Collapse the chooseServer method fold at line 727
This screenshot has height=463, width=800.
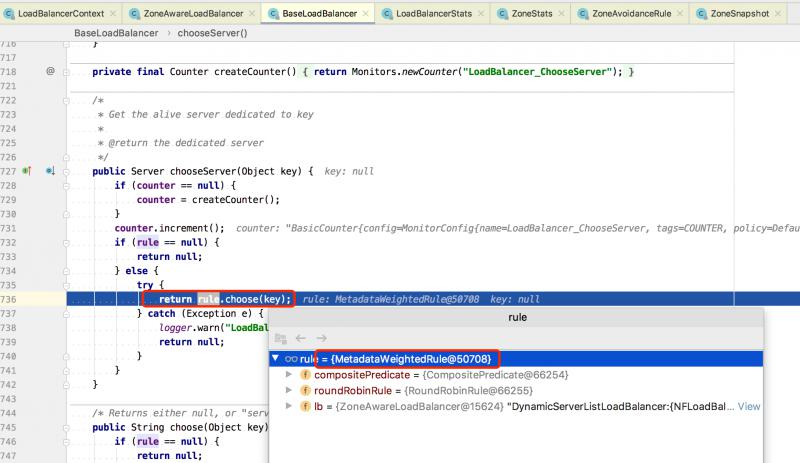(66, 172)
